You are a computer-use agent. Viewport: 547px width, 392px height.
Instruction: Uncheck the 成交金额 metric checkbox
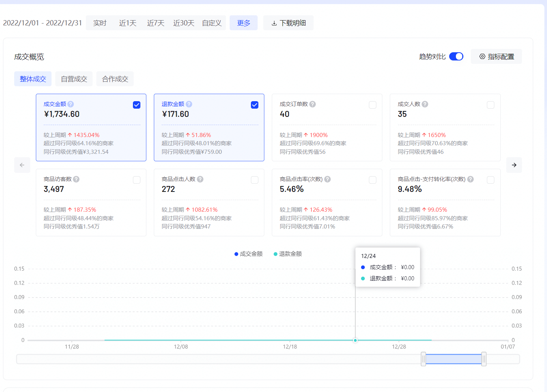[x=137, y=105]
